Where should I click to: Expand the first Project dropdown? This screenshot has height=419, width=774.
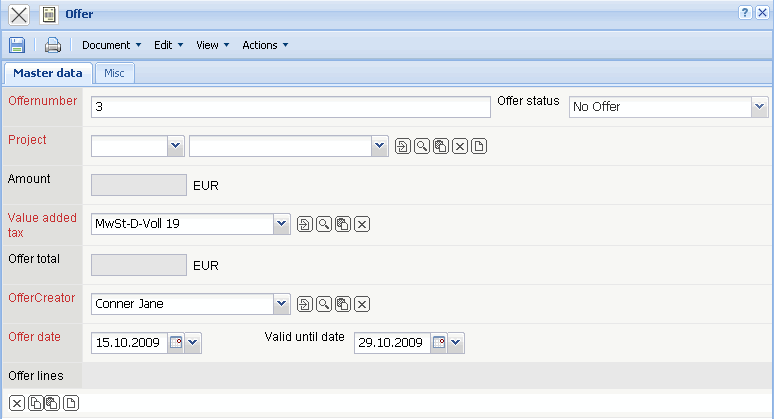pos(176,146)
